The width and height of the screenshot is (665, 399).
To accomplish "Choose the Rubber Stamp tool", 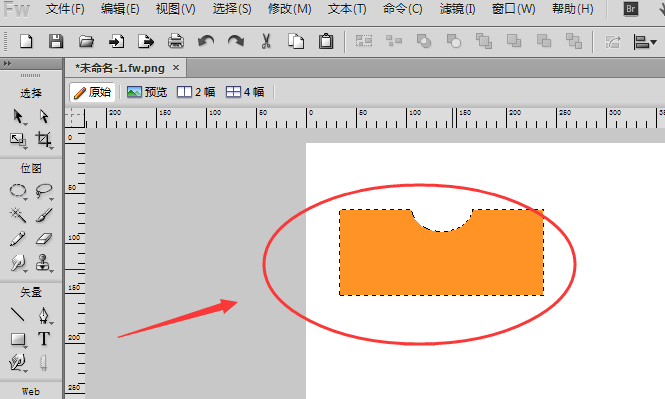I will [43, 263].
